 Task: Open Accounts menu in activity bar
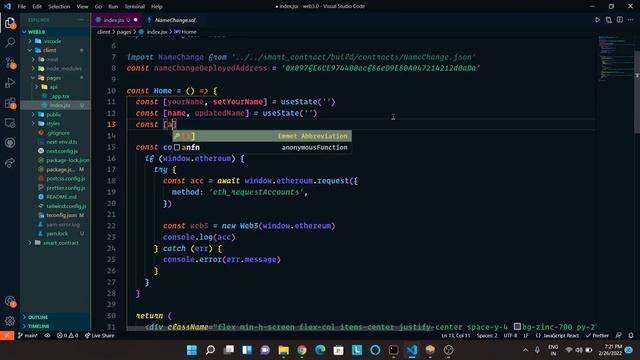point(10,302)
